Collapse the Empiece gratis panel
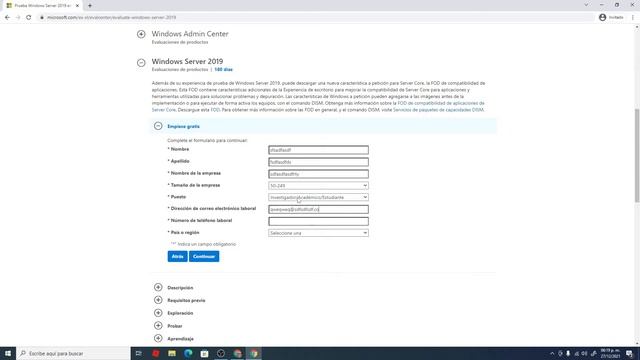Screen dimensions: 640x360 pos(158,126)
